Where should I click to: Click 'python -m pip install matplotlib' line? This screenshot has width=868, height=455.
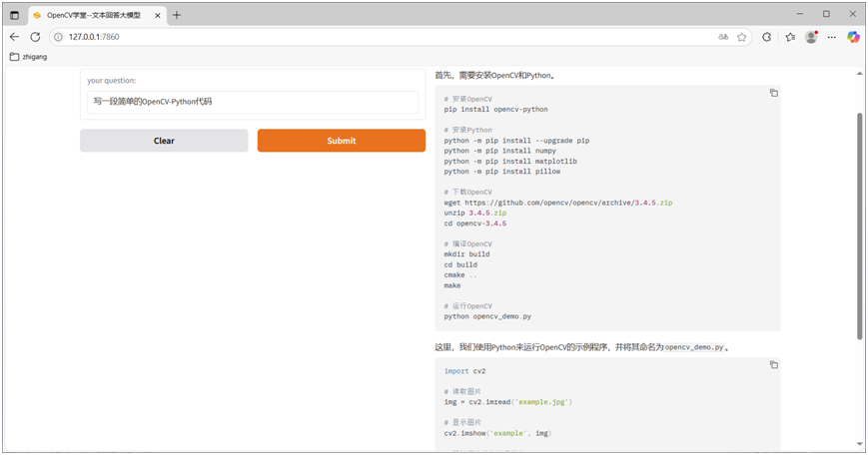coord(510,162)
